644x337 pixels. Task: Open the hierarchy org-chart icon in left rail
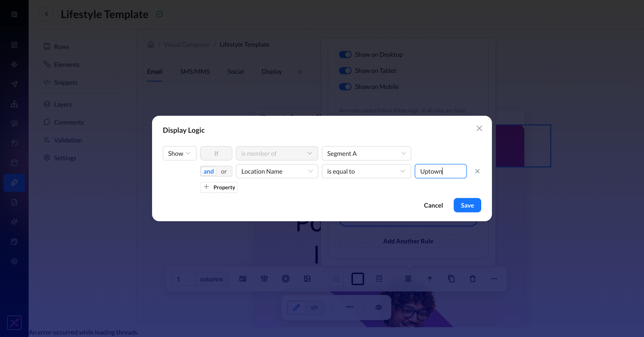point(14,104)
